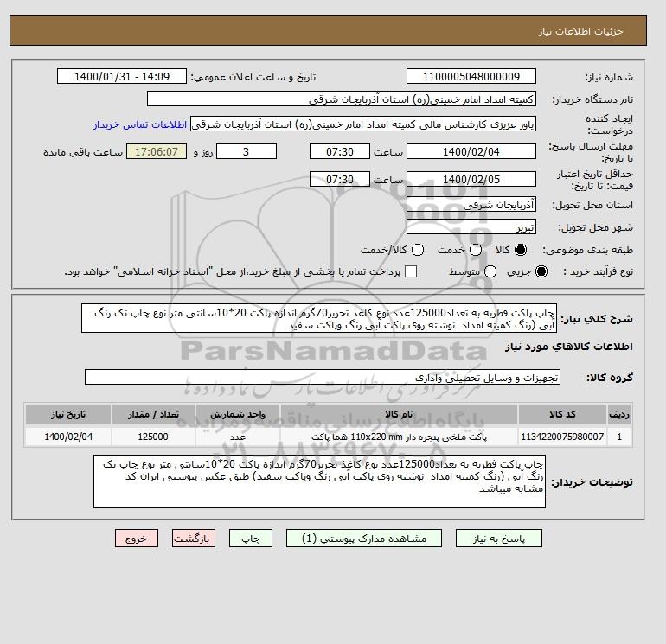The height and width of the screenshot is (644, 666).
Task: Click the تعداد / مقدار column header
Action: point(153,414)
